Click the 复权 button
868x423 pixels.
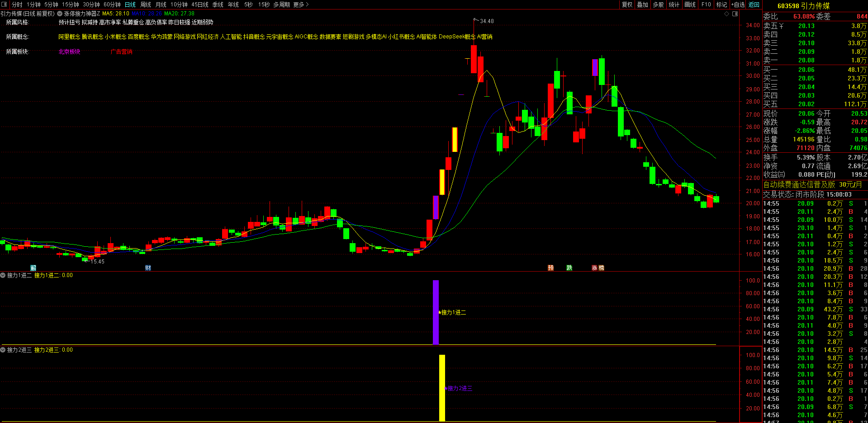tap(627, 5)
